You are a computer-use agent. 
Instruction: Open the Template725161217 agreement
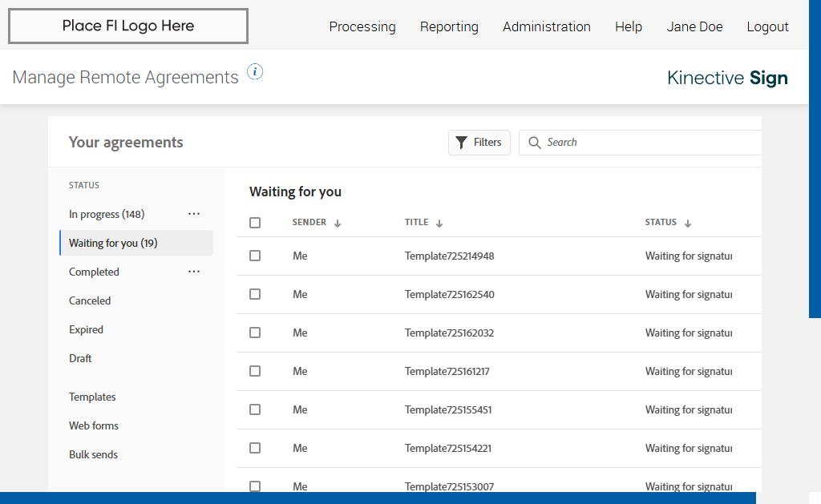point(447,371)
